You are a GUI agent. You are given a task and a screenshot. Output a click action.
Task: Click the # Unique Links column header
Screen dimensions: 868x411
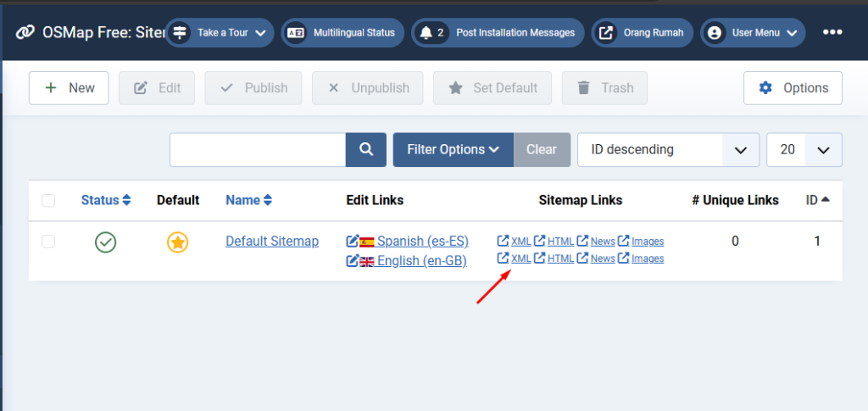pos(735,200)
